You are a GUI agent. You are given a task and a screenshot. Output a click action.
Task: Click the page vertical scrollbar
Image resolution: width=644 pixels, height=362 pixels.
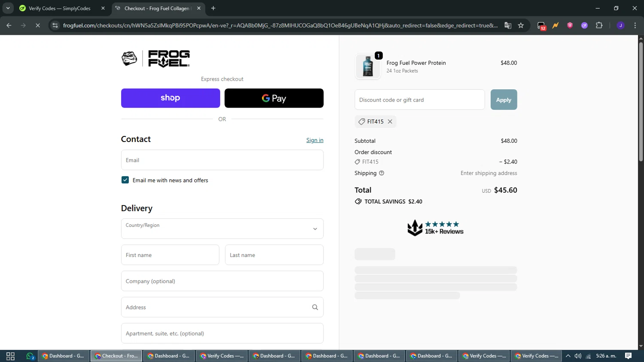pyautogui.click(x=641, y=102)
